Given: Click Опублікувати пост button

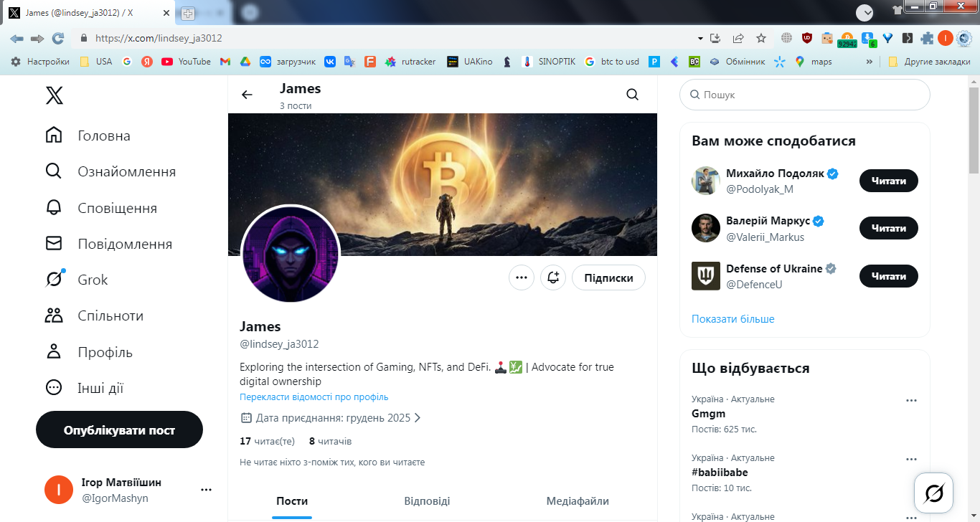Looking at the screenshot, I should click(119, 430).
